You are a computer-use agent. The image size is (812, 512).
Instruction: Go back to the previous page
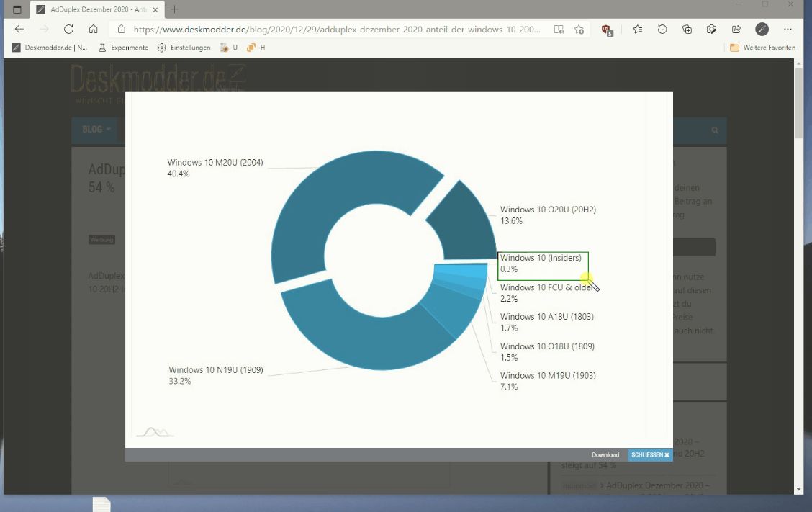pyautogui.click(x=19, y=29)
